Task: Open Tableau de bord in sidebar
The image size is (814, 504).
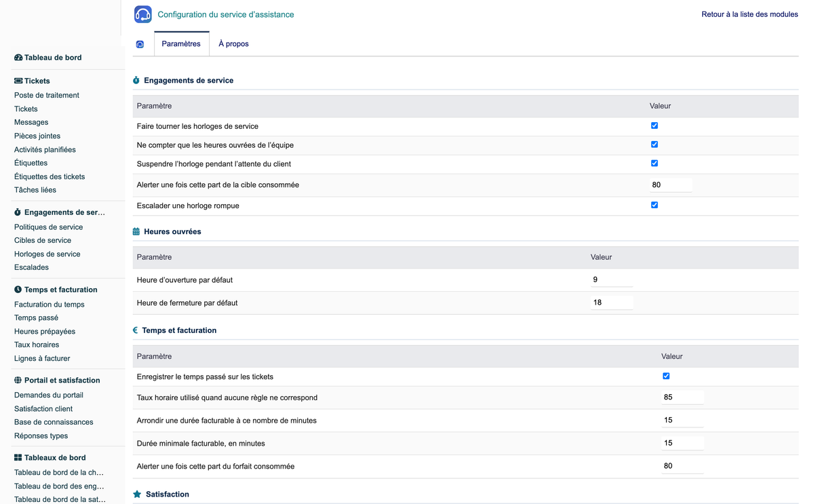Action: point(53,58)
